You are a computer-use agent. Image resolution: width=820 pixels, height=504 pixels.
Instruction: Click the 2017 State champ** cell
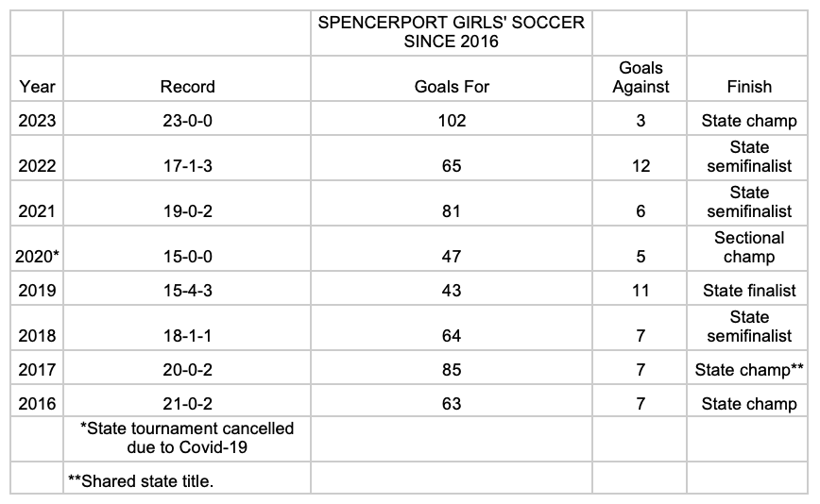pyautogui.click(x=749, y=370)
